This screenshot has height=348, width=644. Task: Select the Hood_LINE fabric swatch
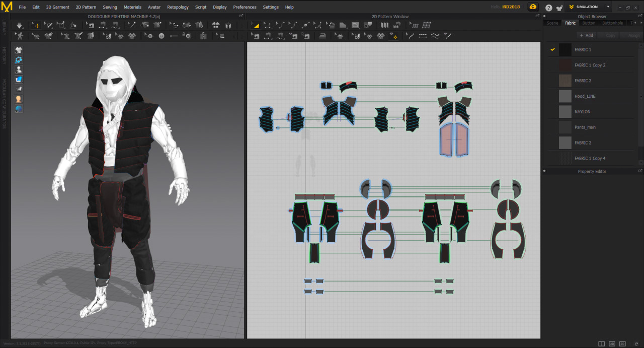[x=565, y=96]
